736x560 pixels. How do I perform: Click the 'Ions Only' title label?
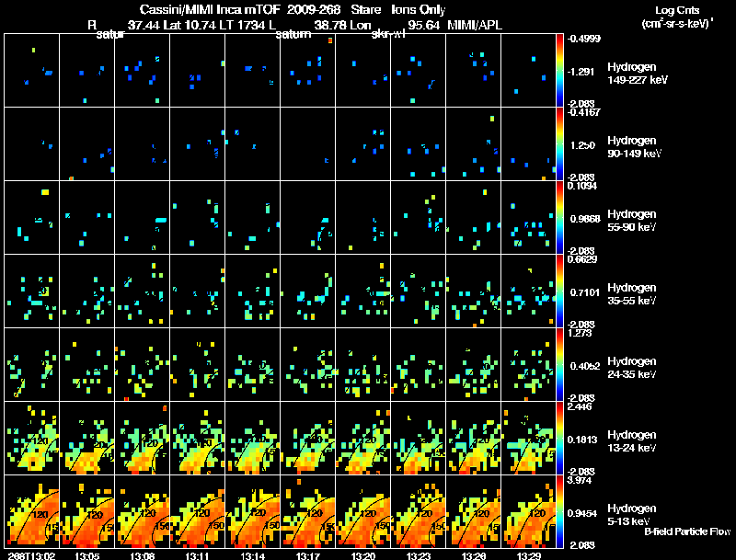coord(419,9)
